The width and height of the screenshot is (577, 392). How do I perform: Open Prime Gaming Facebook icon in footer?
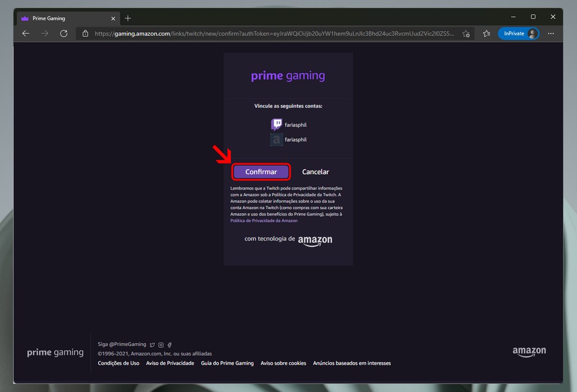(x=170, y=345)
